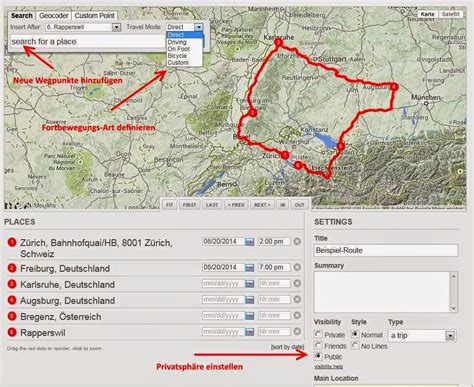This screenshot has height=387, width=474.
Task: Edit Zürich date field 08/20/2014
Action: coord(223,242)
